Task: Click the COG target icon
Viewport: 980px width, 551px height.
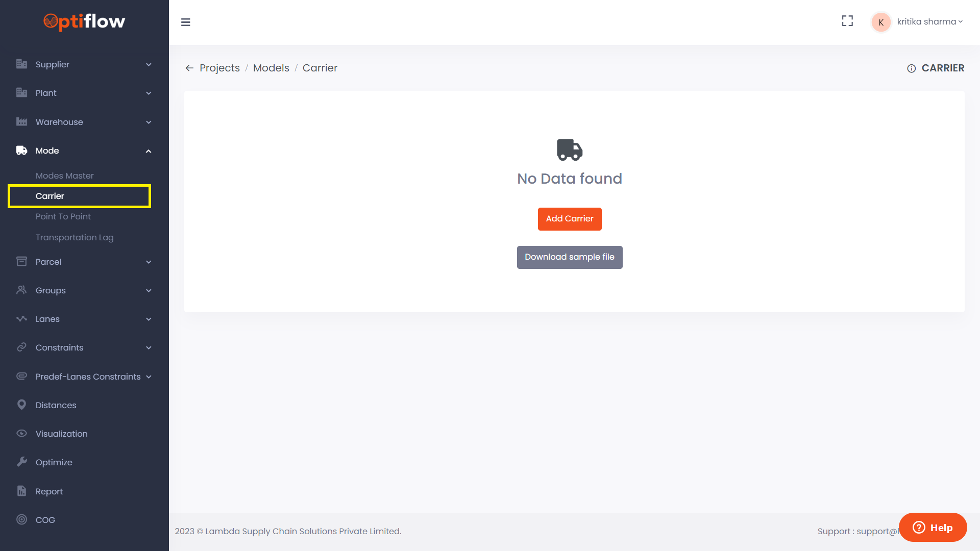Action: (x=21, y=519)
